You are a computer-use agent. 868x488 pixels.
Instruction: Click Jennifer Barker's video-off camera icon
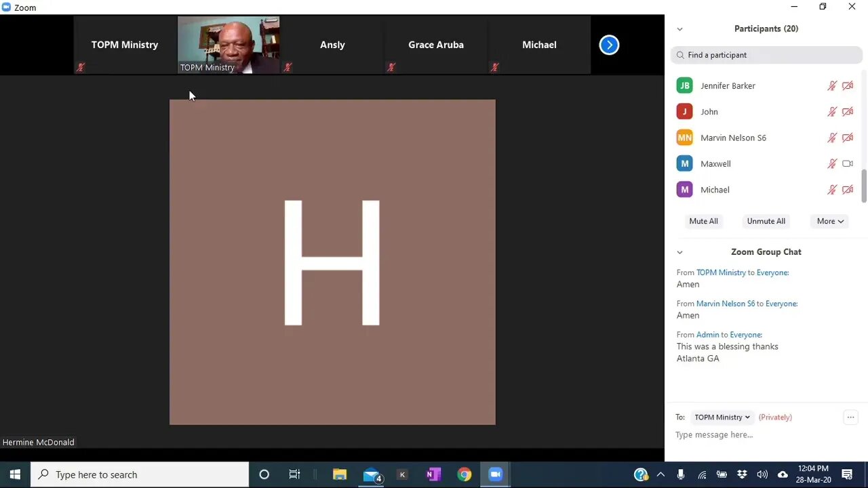(848, 85)
